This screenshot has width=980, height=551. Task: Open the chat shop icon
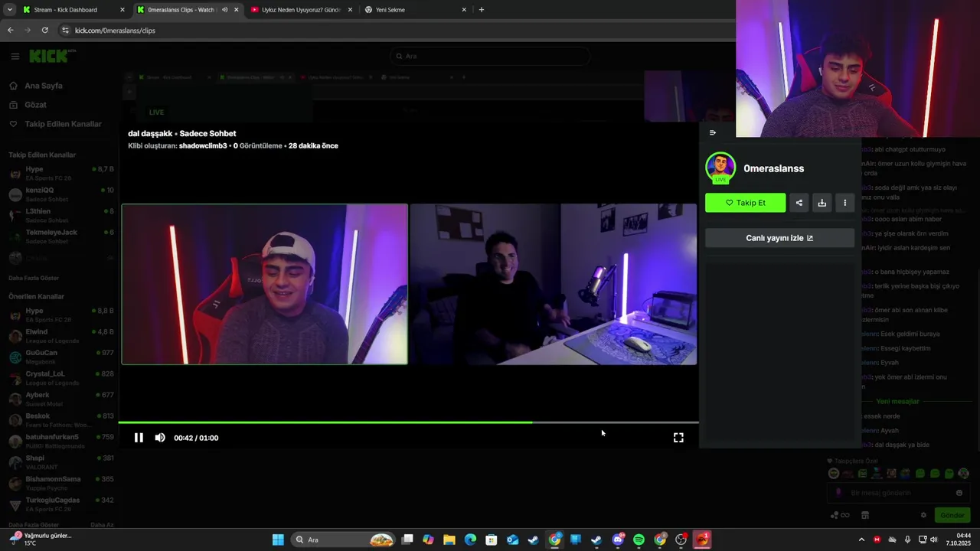pyautogui.click(x=865, y=515)
